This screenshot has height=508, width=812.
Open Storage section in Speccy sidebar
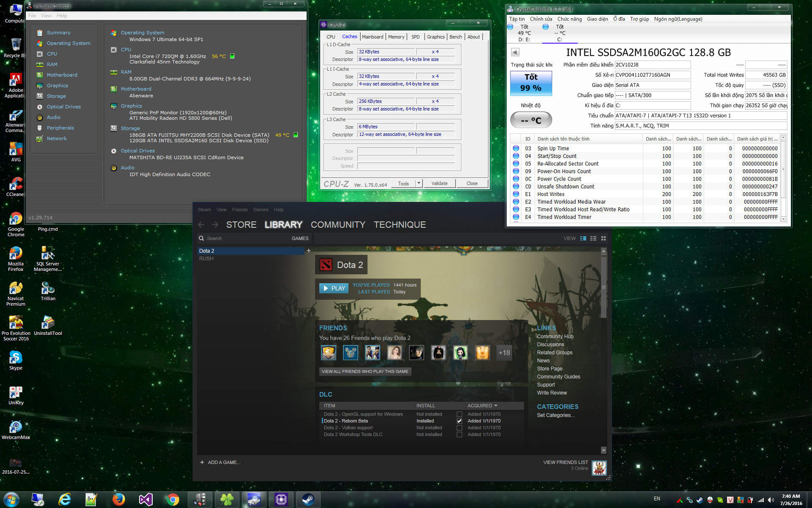(56, 96)
